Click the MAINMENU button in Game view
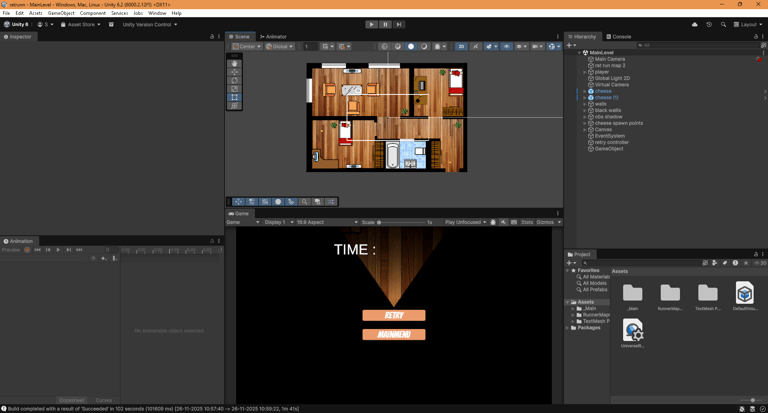The image size is (768, 413). pos(394,334)
